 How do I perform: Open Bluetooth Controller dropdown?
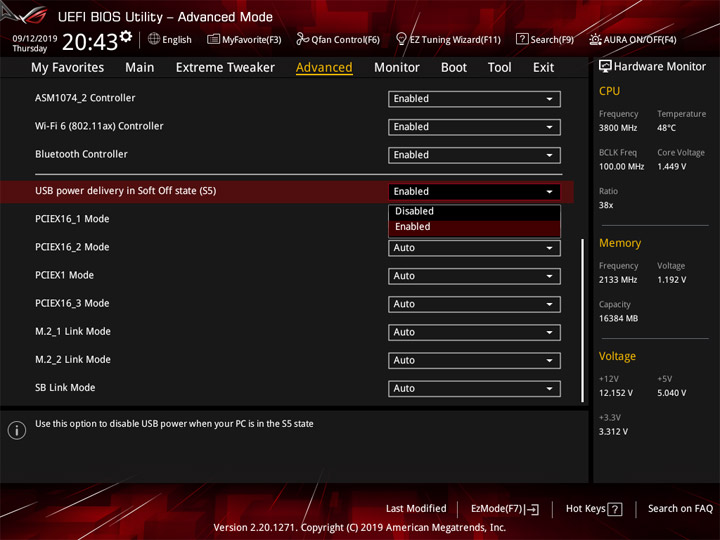tap(474, 155)
